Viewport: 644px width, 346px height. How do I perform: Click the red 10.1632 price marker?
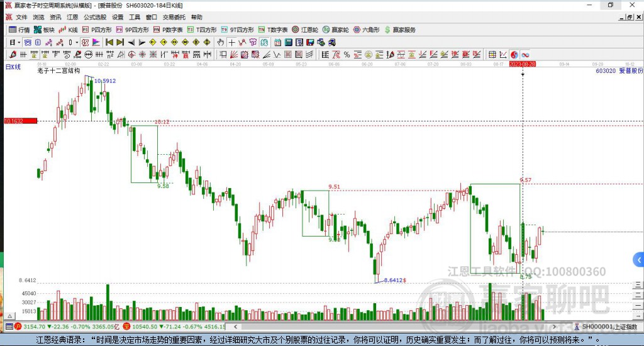point(21,121)
